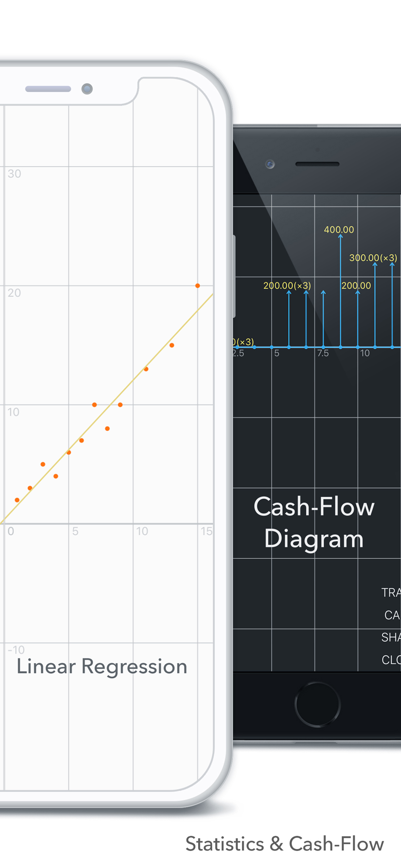Tap the y-axis label -10

coord(16,649)
